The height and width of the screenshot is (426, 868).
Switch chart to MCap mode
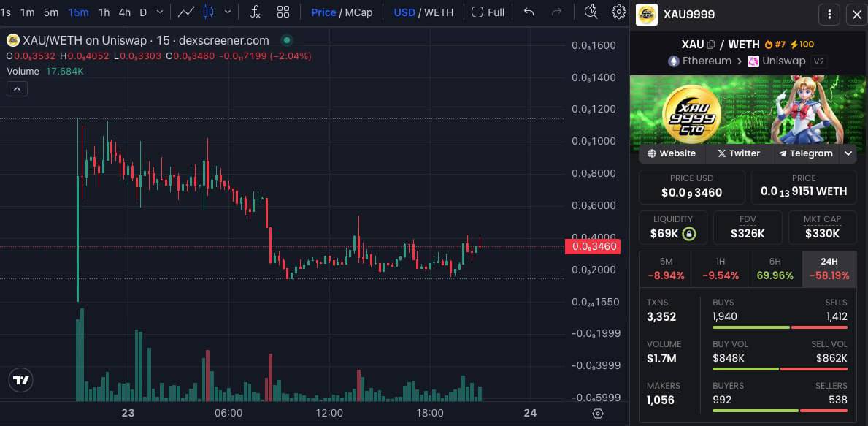point(358,12)
